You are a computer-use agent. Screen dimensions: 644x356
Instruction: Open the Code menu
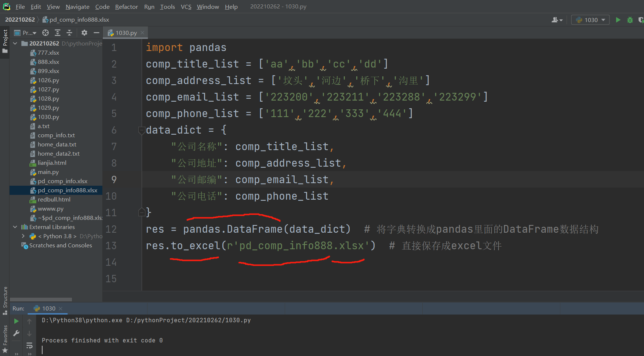tap(102, 7)
